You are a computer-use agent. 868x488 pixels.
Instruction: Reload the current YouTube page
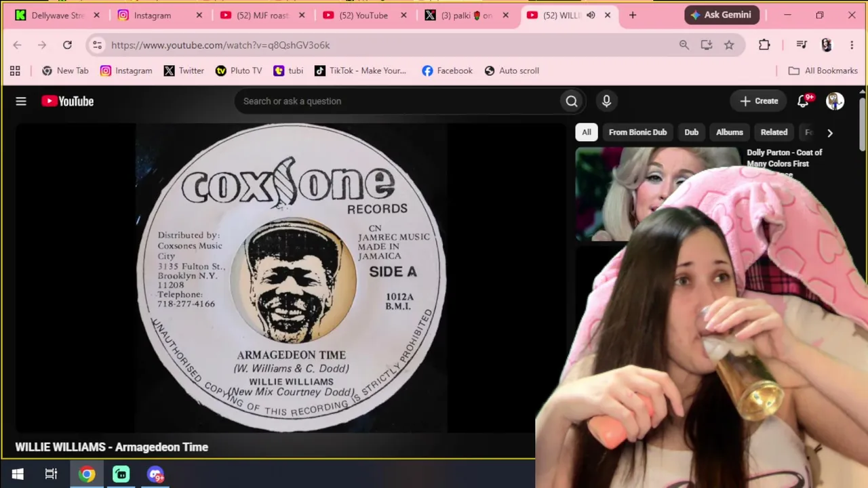[67, 45]
